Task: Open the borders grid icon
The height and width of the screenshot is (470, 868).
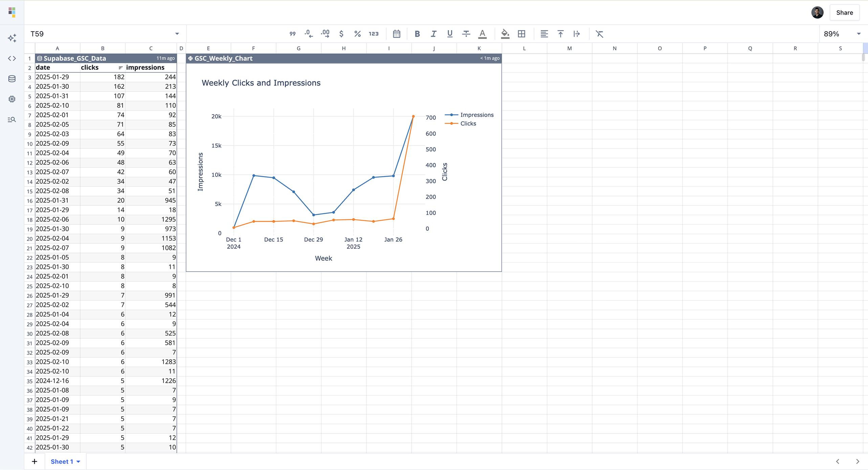Action: pyautogui.click(x=521, y=34)
